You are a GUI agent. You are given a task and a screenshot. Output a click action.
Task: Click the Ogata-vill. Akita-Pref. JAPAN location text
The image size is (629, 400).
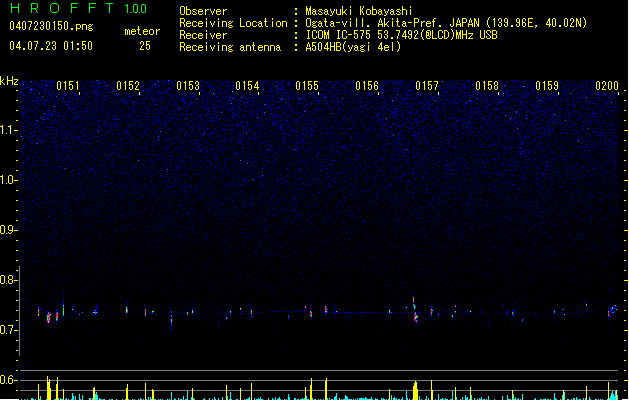click(392, 23)
